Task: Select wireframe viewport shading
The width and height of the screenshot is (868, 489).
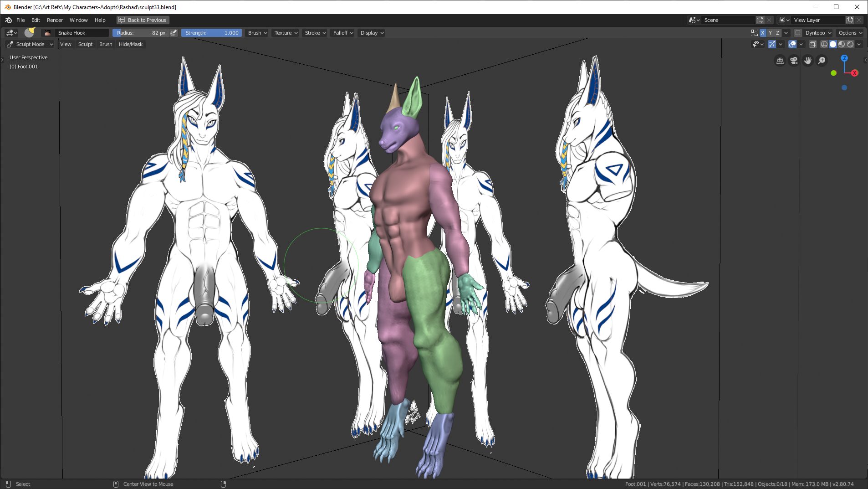Action: [824, 44]
